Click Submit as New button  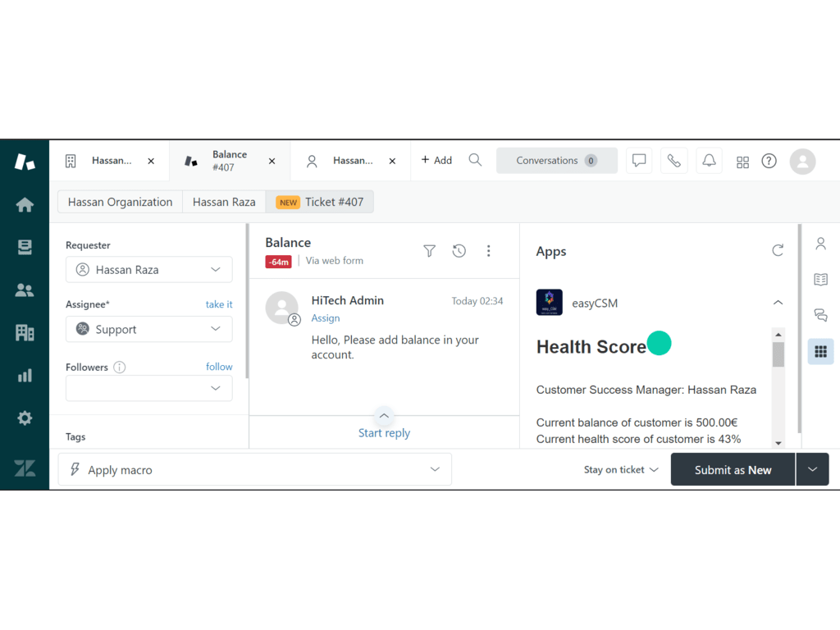pos(733,469)
